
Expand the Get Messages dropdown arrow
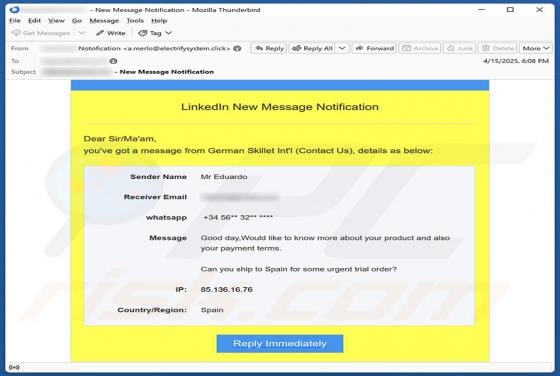tap(82, 33)
